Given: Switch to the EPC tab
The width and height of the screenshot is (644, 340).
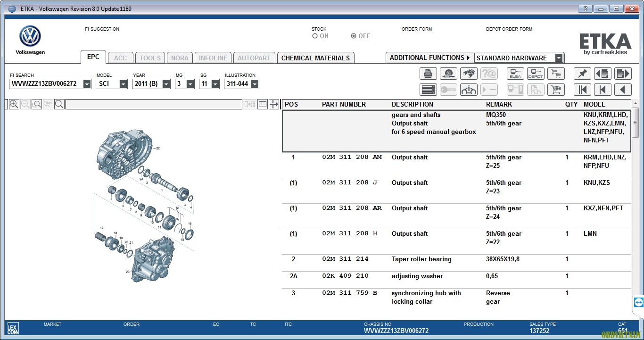Looking at the screenshot, I should point(93,57).
